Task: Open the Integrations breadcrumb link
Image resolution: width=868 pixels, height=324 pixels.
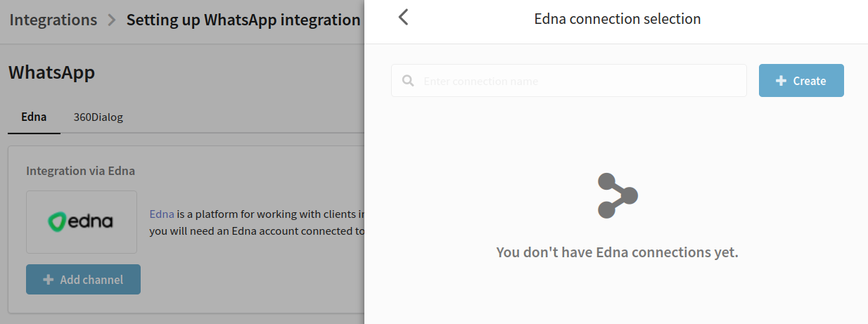Action: click(x=53, y=20)
